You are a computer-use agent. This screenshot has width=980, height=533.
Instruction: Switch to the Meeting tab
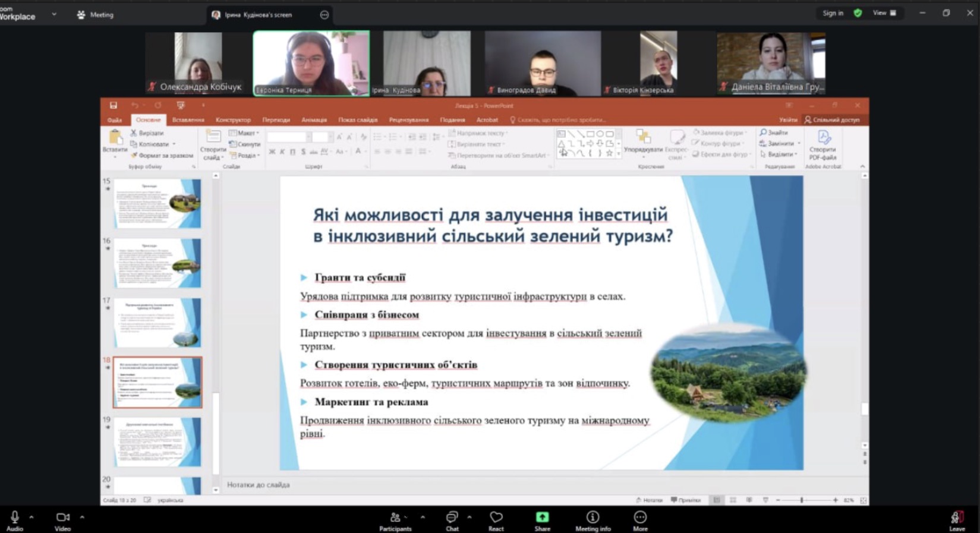pyautogui.click(x=95, y=15)
